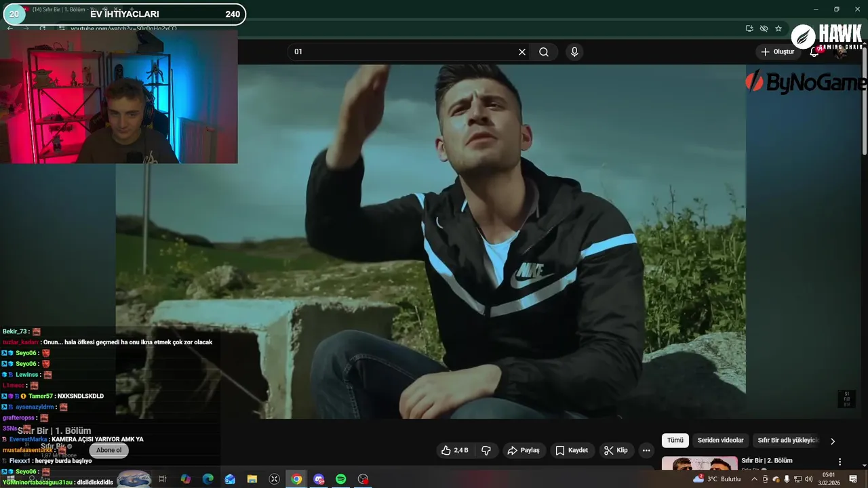The image size is (868, 488).
Task: Click the tray microphone icon
Action: coord(787,479)
